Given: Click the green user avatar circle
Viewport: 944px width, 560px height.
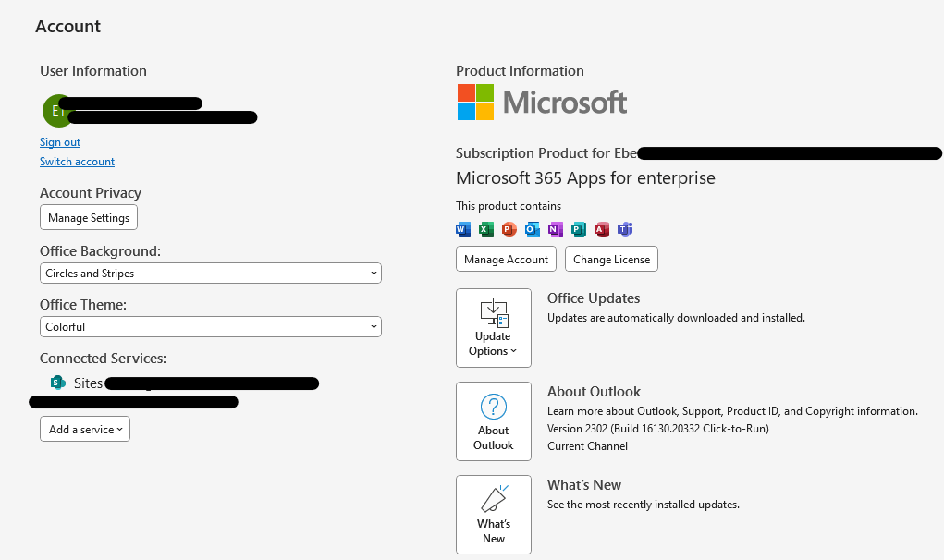Looking at the screenshot, I should coord(58,111).
